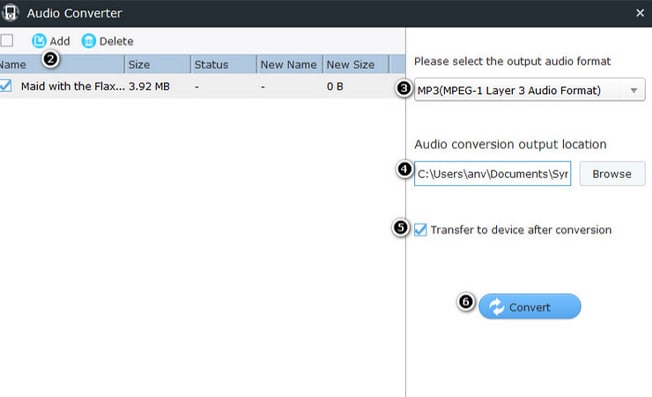Click the New Name column header
Viewport: 652px width, 397px height.
tap(289, 64)
